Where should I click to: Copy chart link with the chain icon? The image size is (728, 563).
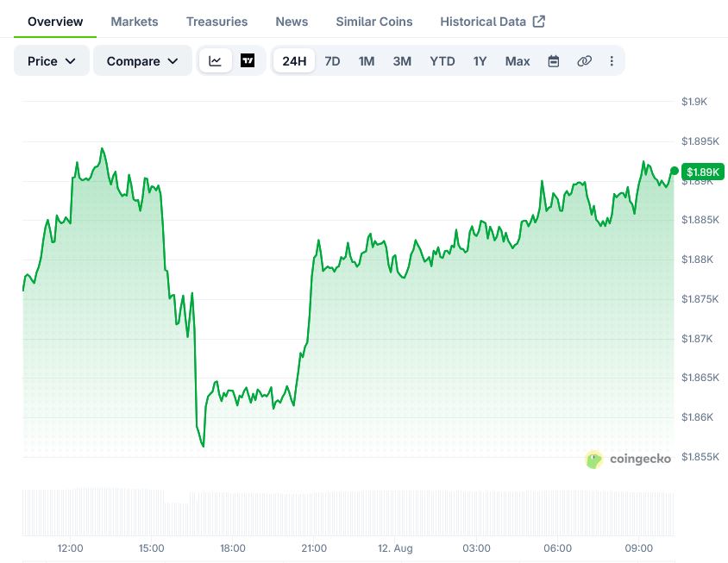click(x=584, y=61)
